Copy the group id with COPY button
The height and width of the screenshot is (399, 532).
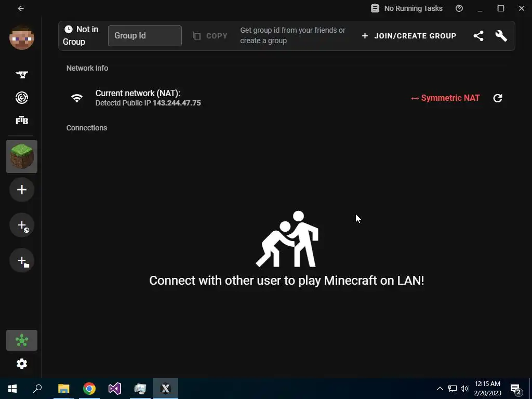click(210, 36)
